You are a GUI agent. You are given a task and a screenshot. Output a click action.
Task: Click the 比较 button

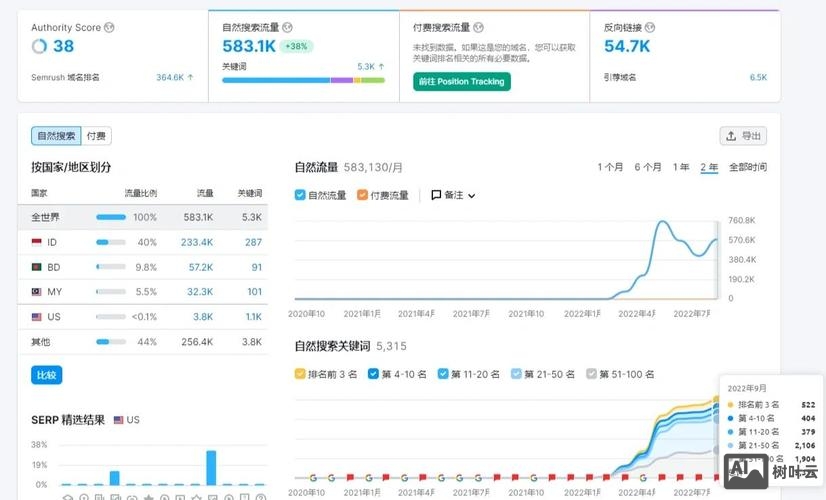[x=46, y=375]
